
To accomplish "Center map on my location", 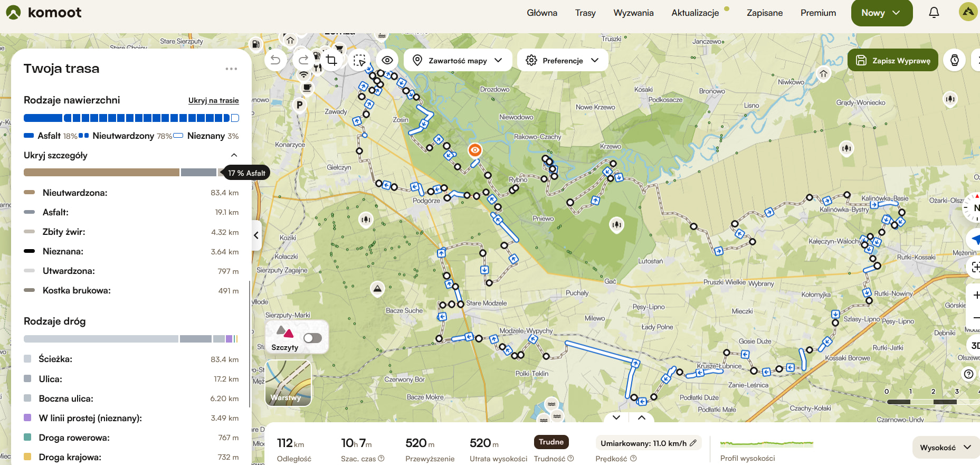I will pyautogui.click(x=974, y=240).
